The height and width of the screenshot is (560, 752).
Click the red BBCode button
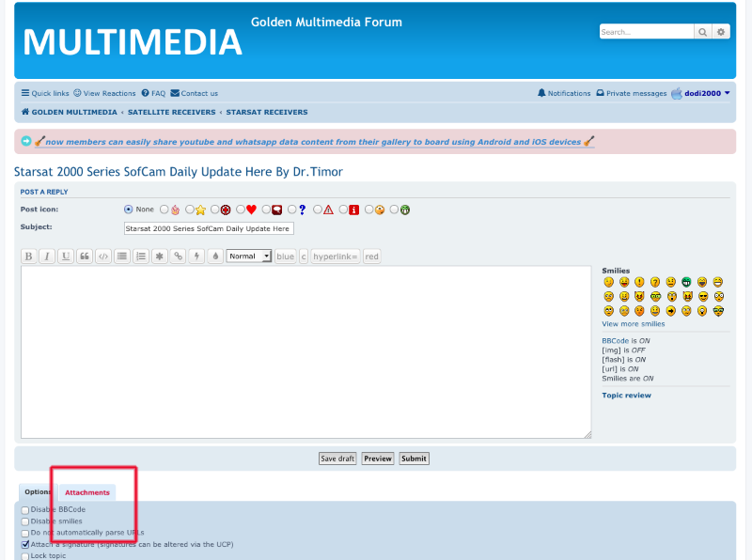[x=371, y=257]
